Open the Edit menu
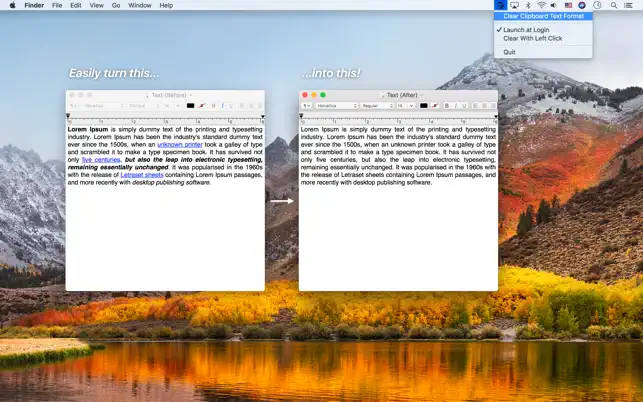Screen dimensions: 643x402 [x=76, y=5]
